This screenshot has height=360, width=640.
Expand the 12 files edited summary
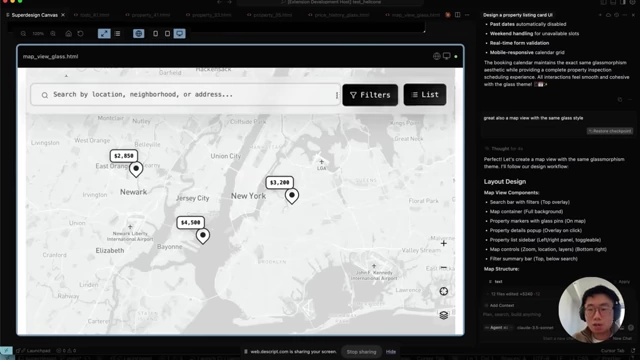[513, 294]
